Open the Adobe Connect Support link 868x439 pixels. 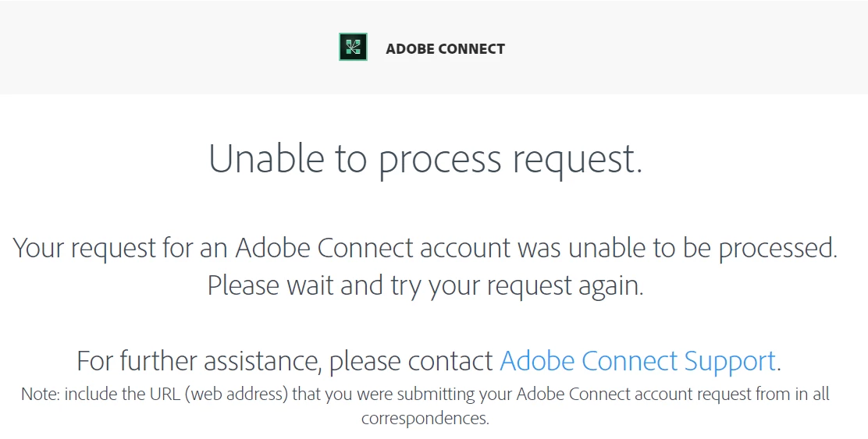coord(637,361)
